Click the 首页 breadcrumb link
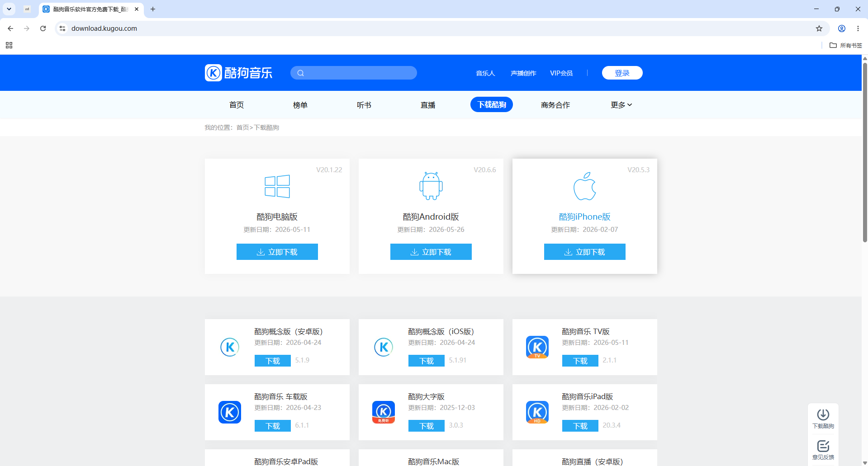The image size is (868, 466). [x=242, y=127]
